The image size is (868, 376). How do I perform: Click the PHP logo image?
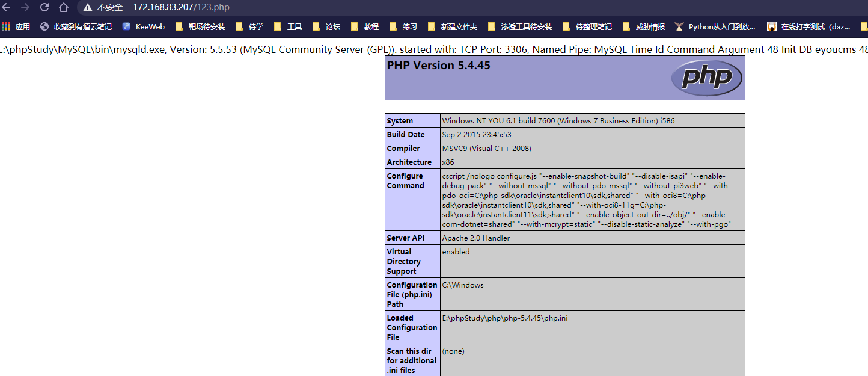click(x=707, y=78)
